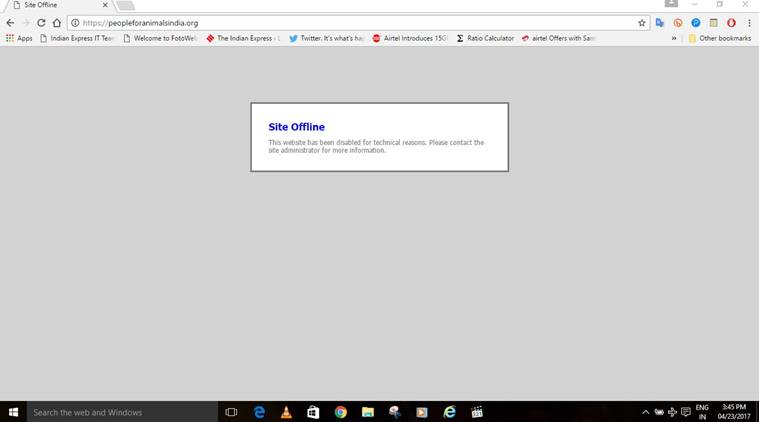Go to the Chrome home page icon

[57, 23]
